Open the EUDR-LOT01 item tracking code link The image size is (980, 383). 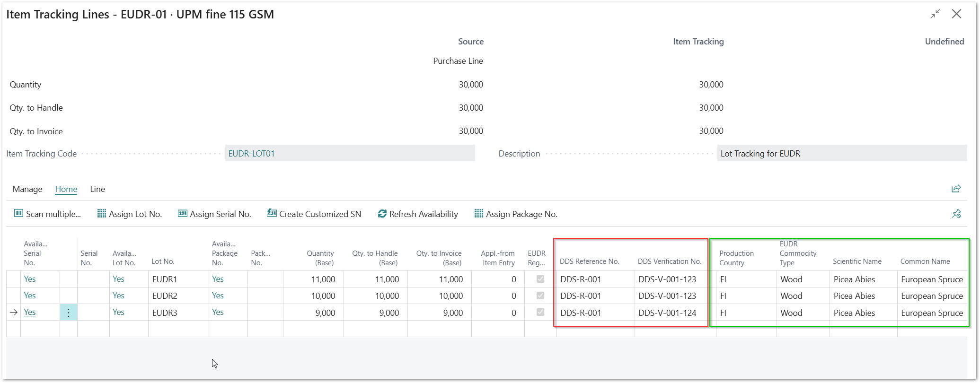click(251, 154)
